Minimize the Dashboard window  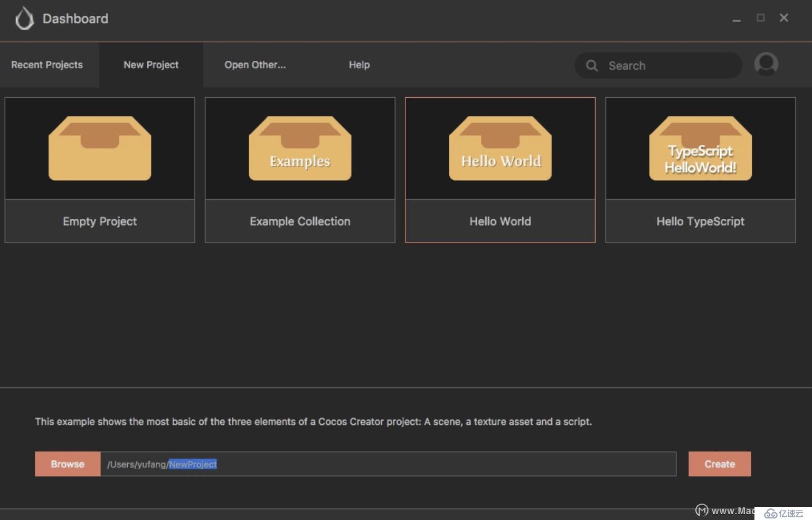tap(737, 19)
